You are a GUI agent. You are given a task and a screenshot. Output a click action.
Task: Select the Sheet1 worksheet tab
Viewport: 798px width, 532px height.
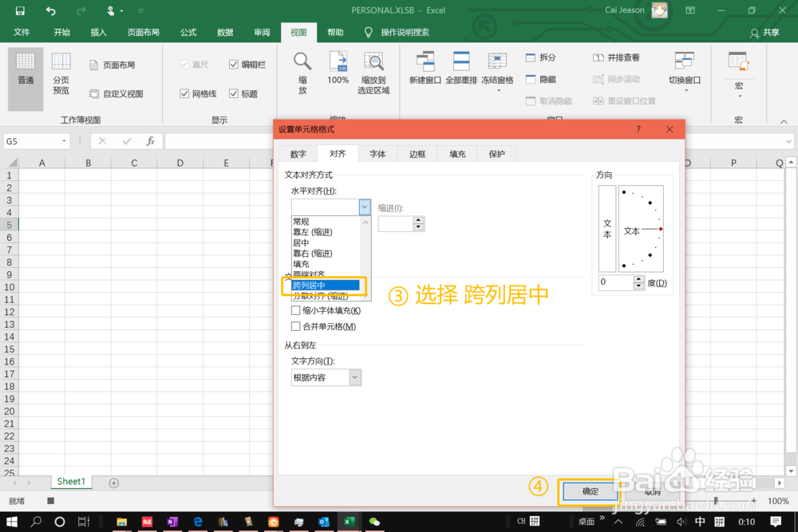(x=70, y=481)
